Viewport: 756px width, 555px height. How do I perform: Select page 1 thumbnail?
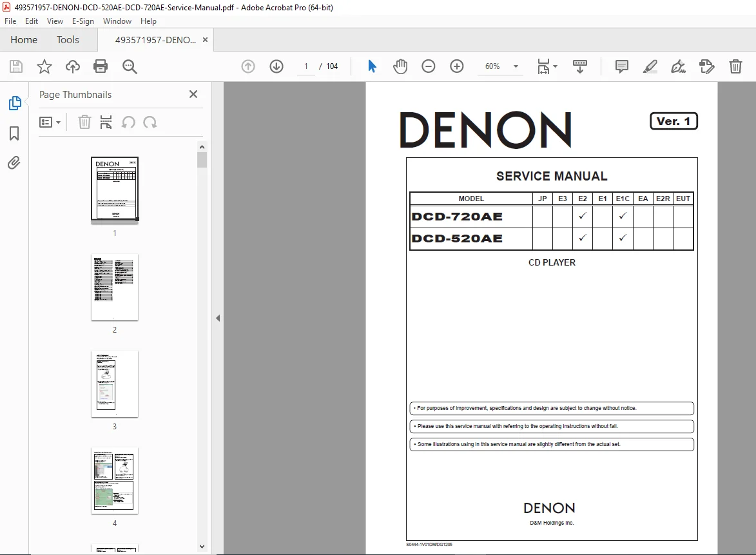(x=115, y=190)
